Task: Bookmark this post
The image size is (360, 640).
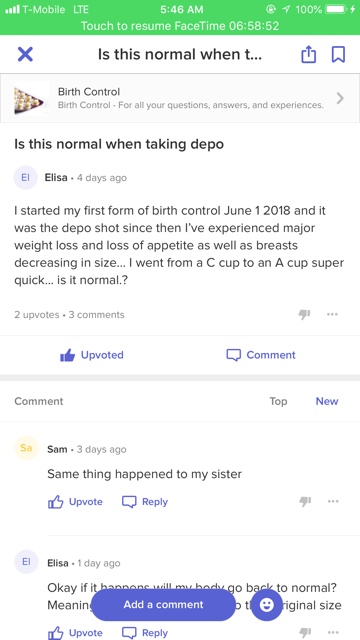Action: pyautogui.click(x=338, y=54)
